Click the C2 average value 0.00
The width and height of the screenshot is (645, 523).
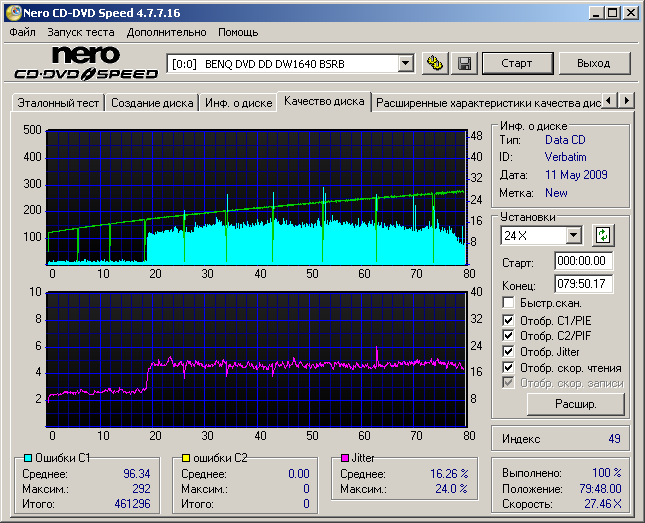point(299,474)
